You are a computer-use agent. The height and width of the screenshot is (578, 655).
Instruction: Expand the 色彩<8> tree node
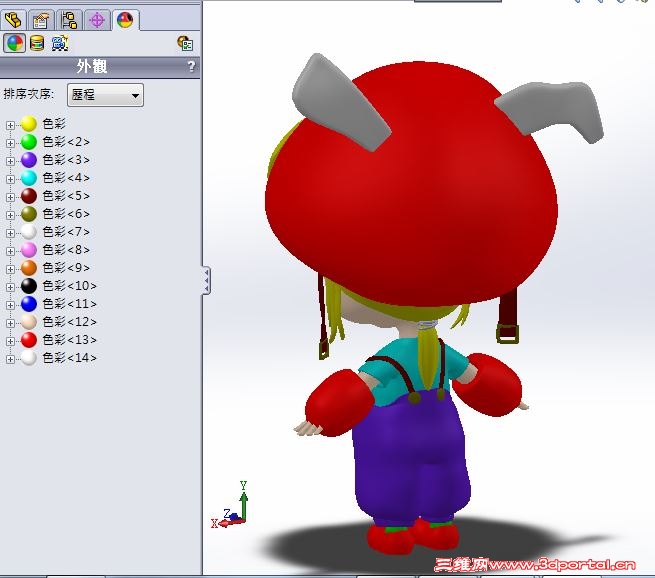10,251
